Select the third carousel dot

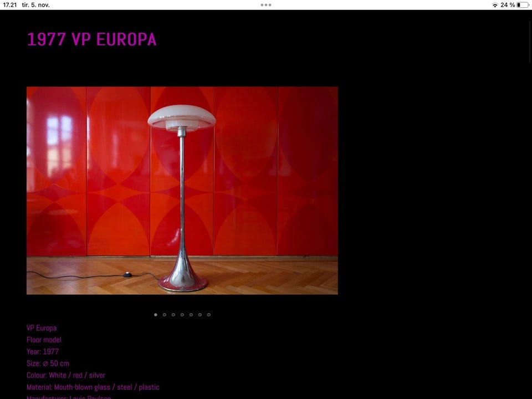click(173, 315)
